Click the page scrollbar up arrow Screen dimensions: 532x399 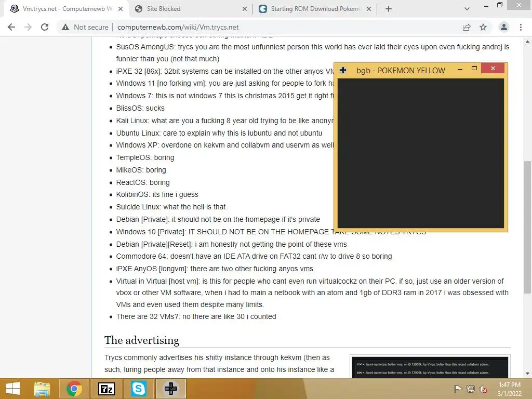pos(527,42)
